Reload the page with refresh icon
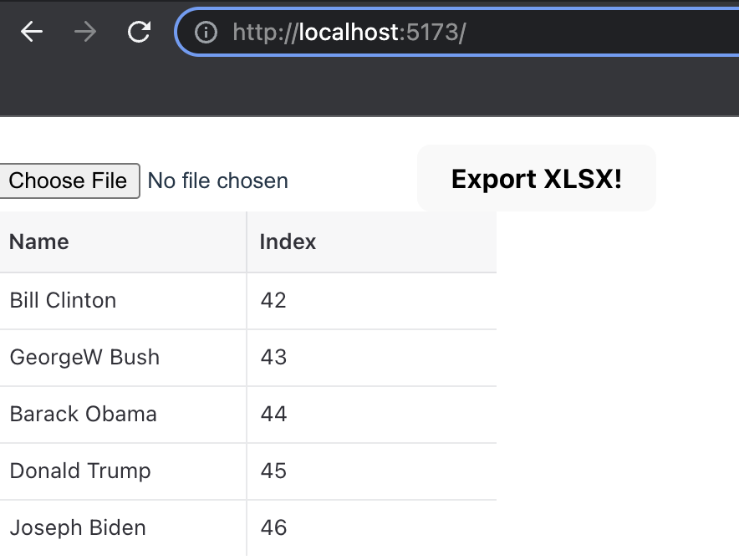This screenshot has height=560, width=739. coord(139,33)
